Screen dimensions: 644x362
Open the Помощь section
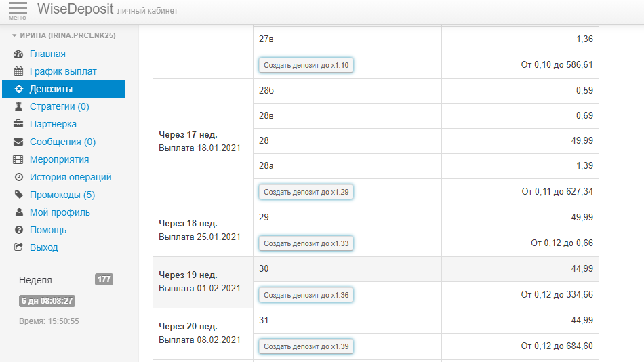(x=47, y=230)
